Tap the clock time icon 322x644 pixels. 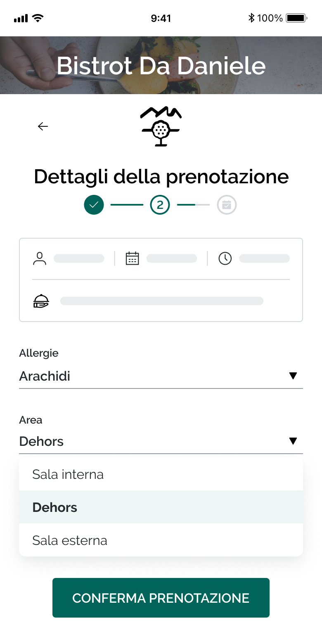[x=225, y=259]
